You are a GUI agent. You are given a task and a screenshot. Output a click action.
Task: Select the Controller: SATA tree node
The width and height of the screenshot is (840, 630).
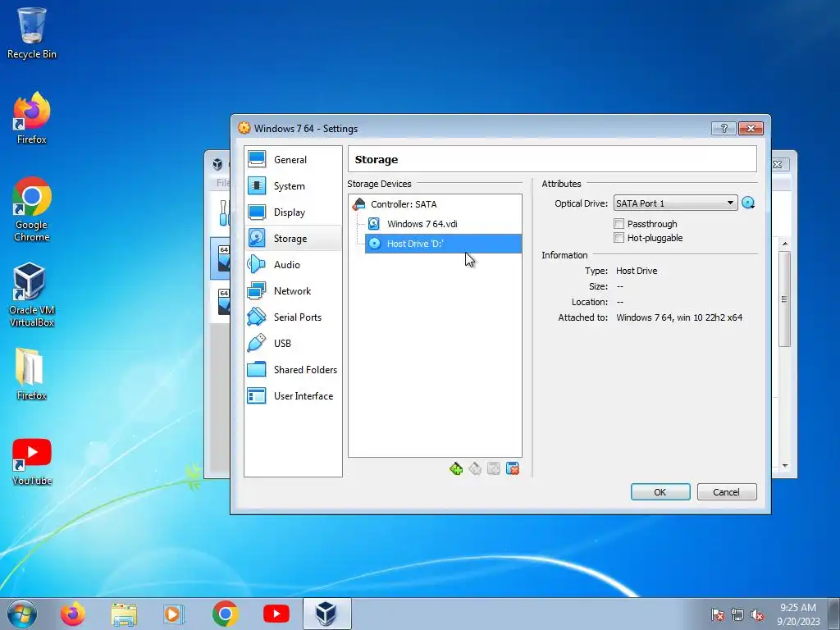[404, 204]
